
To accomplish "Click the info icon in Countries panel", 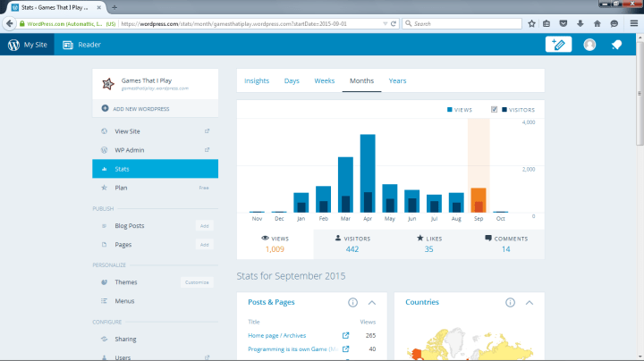I will [x=510, y=303].
